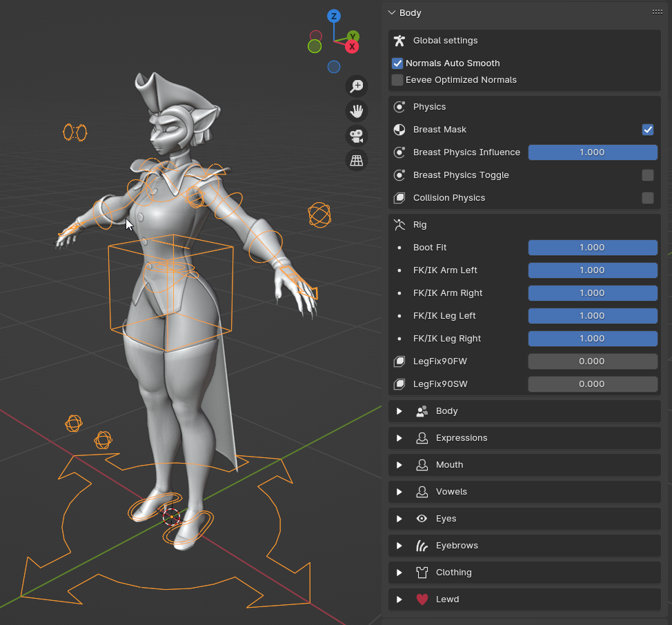Screen dimensions: 672x625
Task: Click FK/IK Leg Left value field
Action: pos(593,316)
